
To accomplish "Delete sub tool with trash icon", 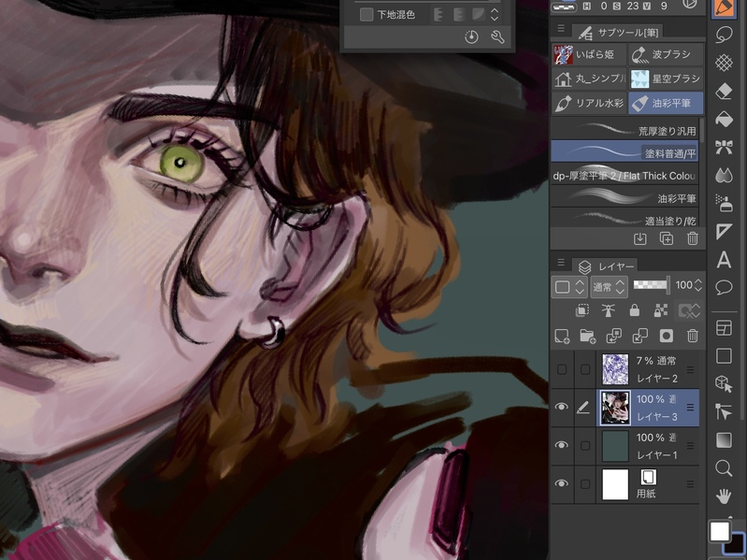I will tap(693, 238).
